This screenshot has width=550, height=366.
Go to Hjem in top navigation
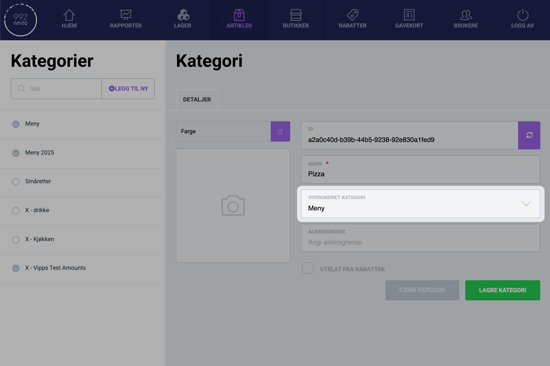click(x=69, y=19)
